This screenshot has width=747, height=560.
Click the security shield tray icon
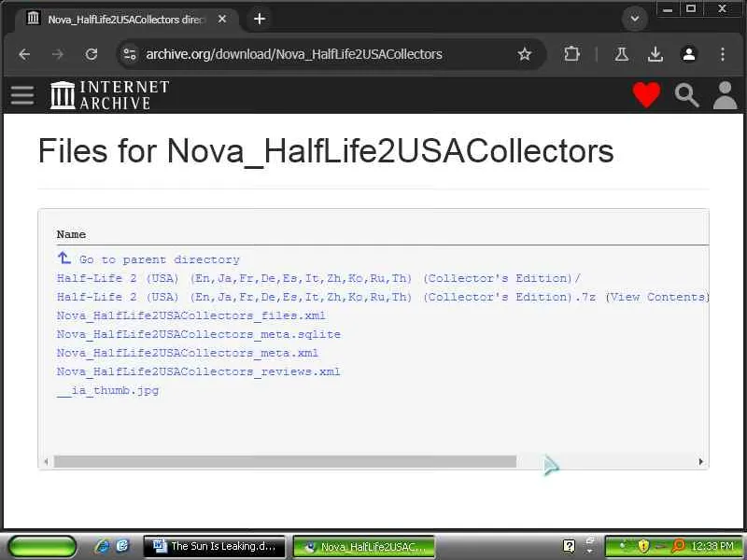[x=643, y=546]
